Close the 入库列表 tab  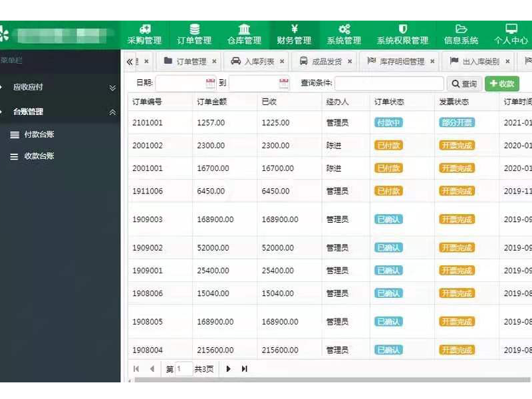(282, 61)
